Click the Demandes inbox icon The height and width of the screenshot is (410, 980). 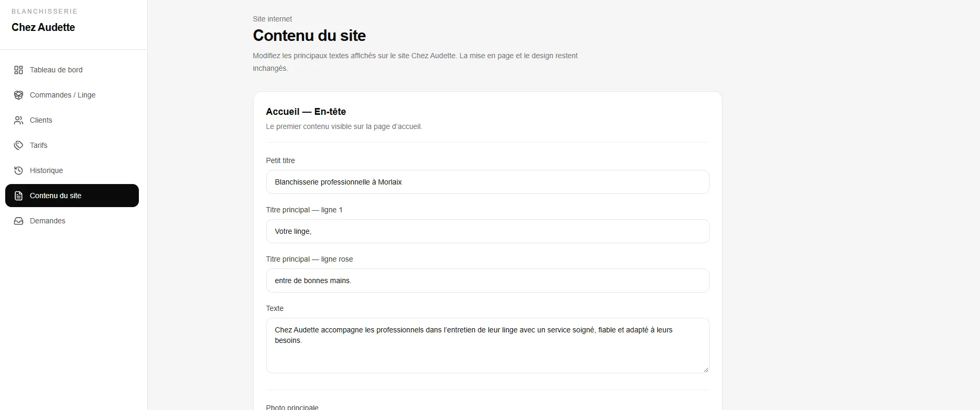click(18, 221)
